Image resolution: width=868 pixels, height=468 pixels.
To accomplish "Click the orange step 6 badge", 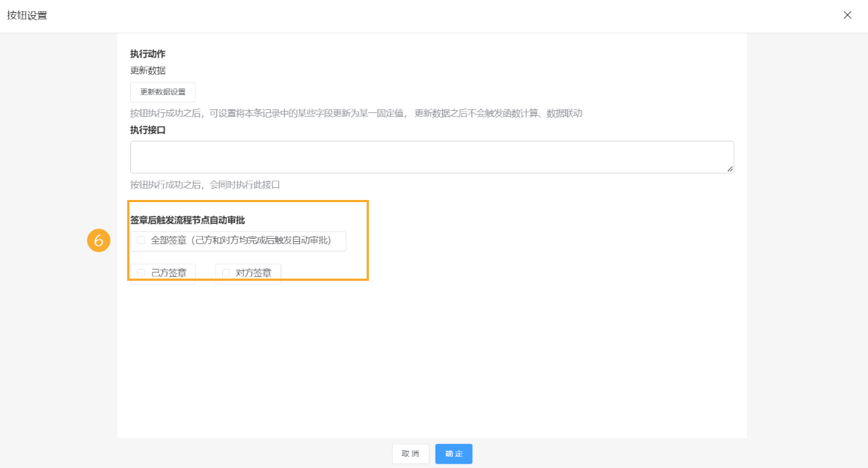I will coord(98,241).
